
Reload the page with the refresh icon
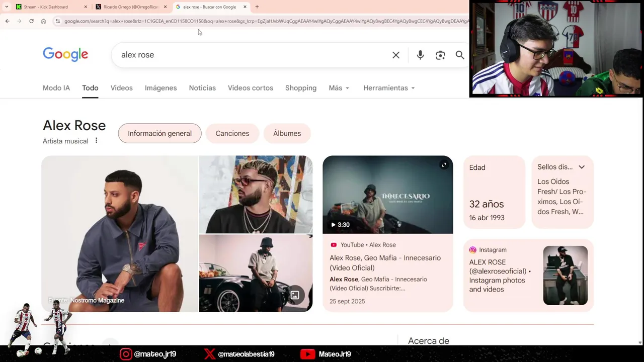click(31, 21)
